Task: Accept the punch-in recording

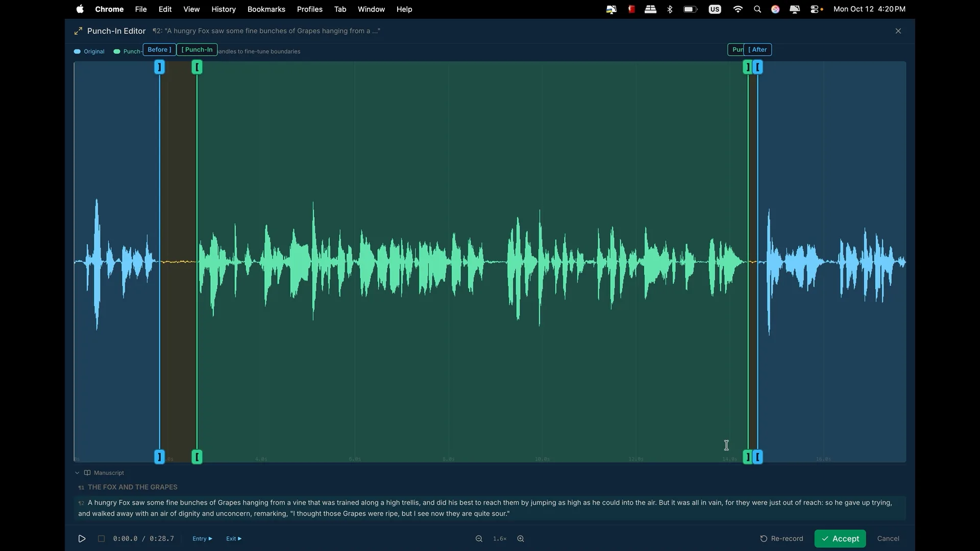Action: (x=840, y=539)
